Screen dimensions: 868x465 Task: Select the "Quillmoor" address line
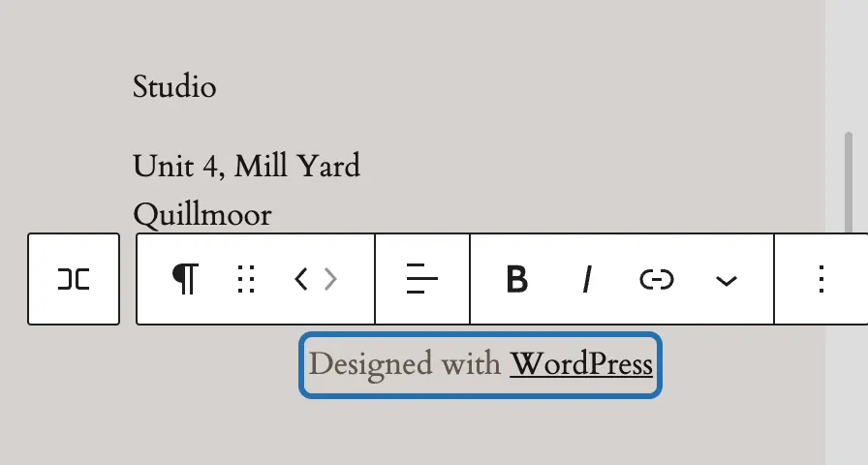(x=202, y=215)
